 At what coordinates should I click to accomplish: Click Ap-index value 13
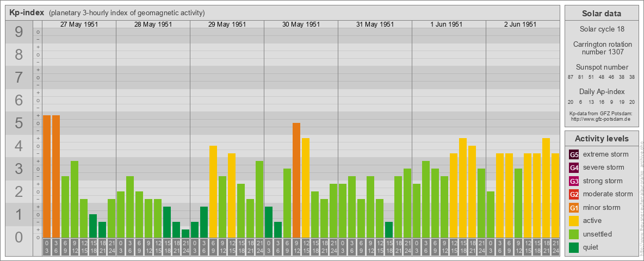point(591,102)
